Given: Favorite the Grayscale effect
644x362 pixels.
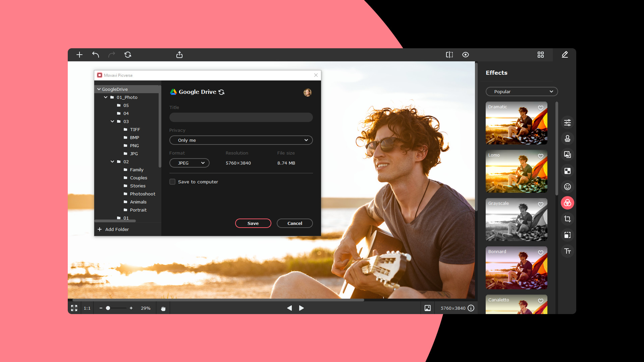Looking at the screenshot, I should (x=540, y=204).
